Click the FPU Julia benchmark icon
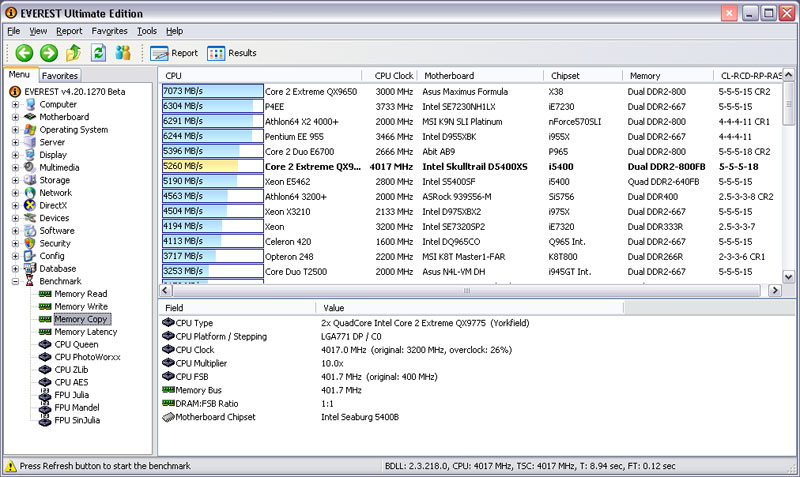The height and width of the screenshot is (477, 800). 45,395
